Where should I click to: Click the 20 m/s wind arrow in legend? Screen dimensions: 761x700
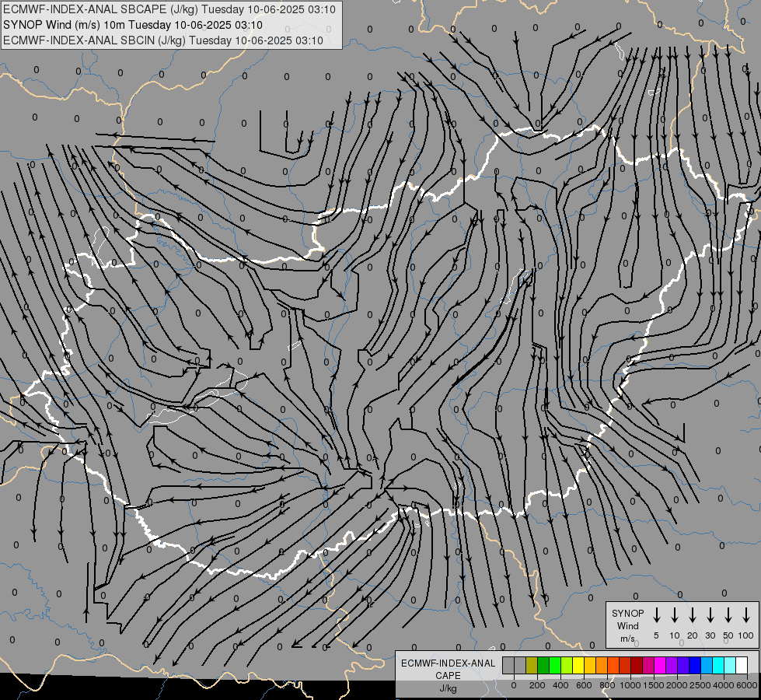tap(692, 614)
